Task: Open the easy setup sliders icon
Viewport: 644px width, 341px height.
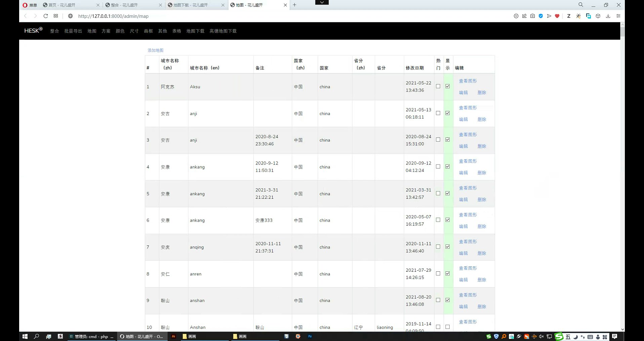Action: tap(618, 16)
